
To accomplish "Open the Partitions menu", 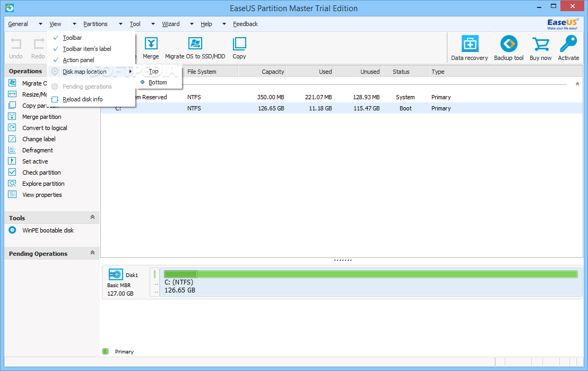I will click(x=95, y=24).
